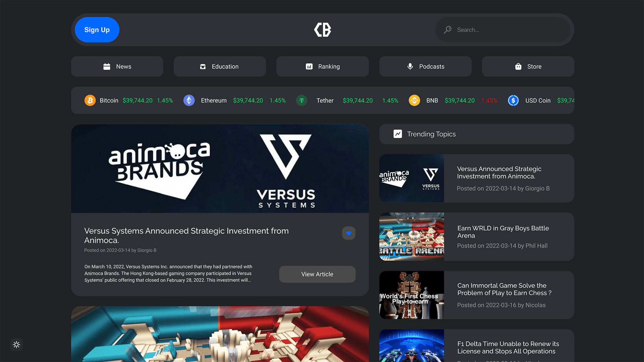Click the Trending Topics chart icon
This screenshot has width=644, height=362.
pyautogui.click(x=398, y=134)
